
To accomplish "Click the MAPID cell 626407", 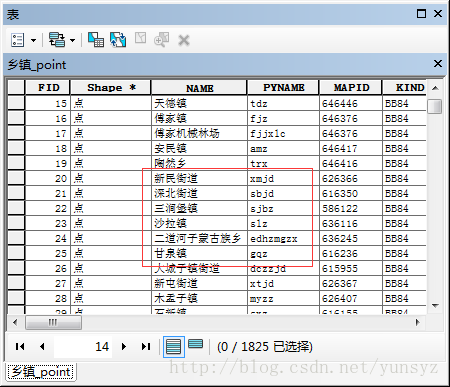I will click(351, 298).
